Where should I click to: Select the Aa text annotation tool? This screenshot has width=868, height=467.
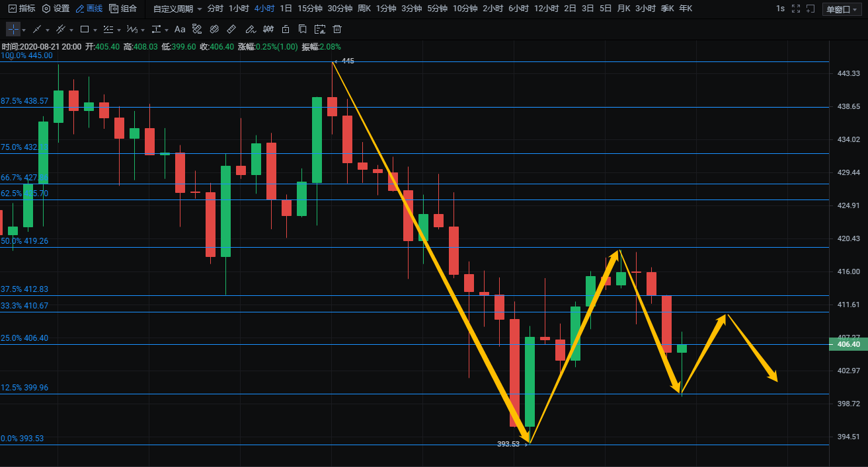180,29
